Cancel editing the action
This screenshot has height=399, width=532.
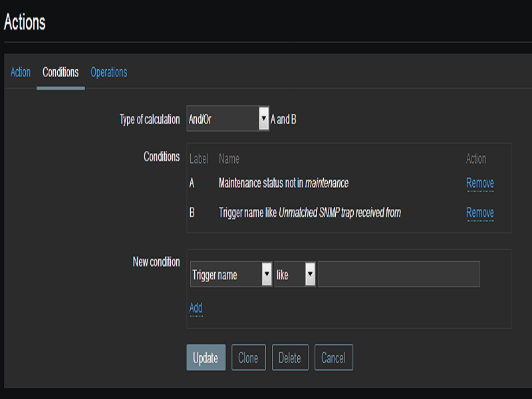click(333, 358)
